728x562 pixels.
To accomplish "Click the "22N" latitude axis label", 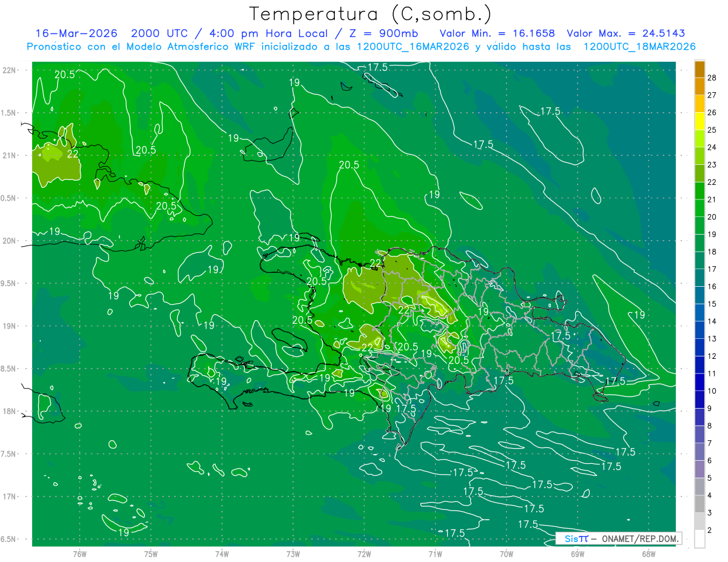I will (x=10, y=70).
